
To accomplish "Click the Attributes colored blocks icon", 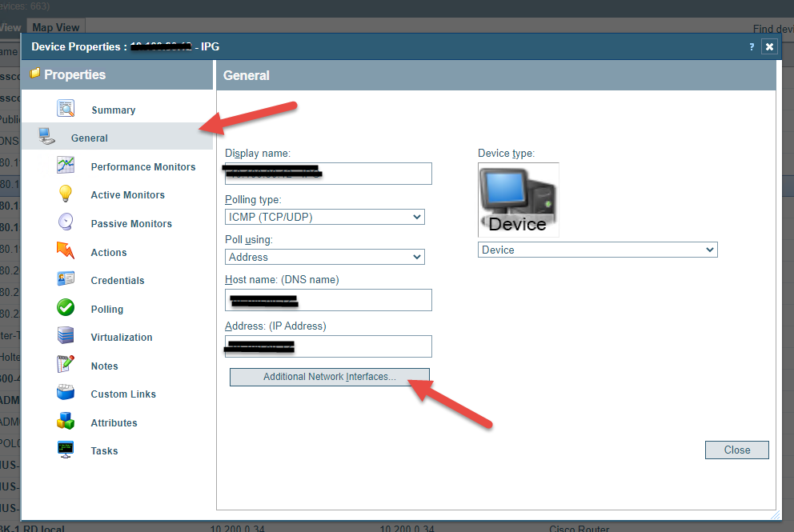I will tap(66, 421).
